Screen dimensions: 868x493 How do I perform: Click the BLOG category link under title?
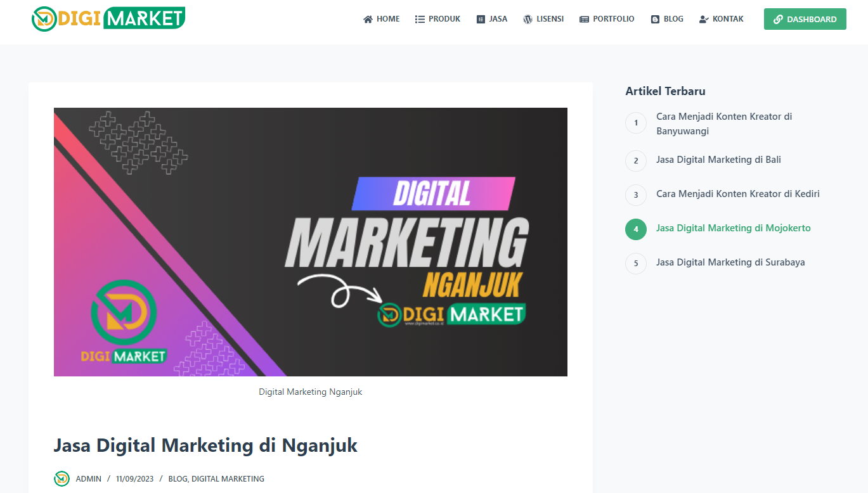[x=178, y=479]
